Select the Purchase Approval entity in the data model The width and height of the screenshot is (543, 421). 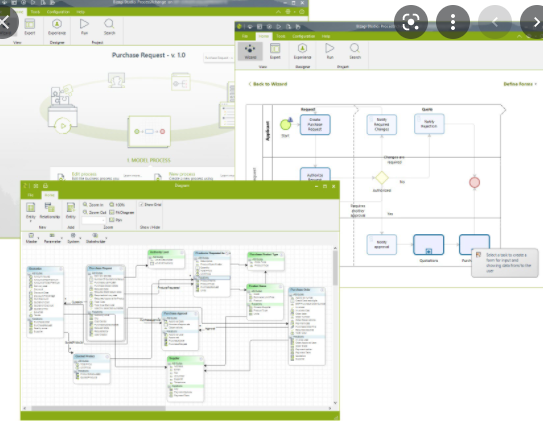point(180,330)
